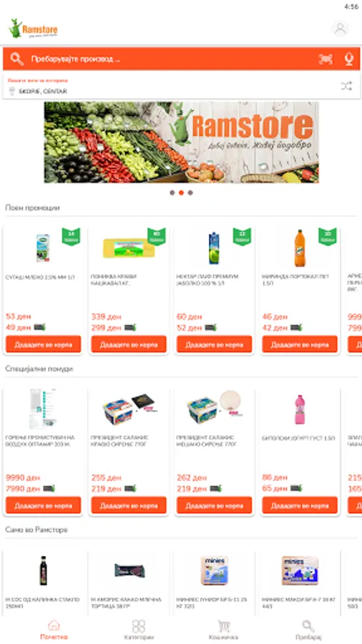362x644 pixels.
Task: Open the Кошничка cart tab
Action: (223, 630)
